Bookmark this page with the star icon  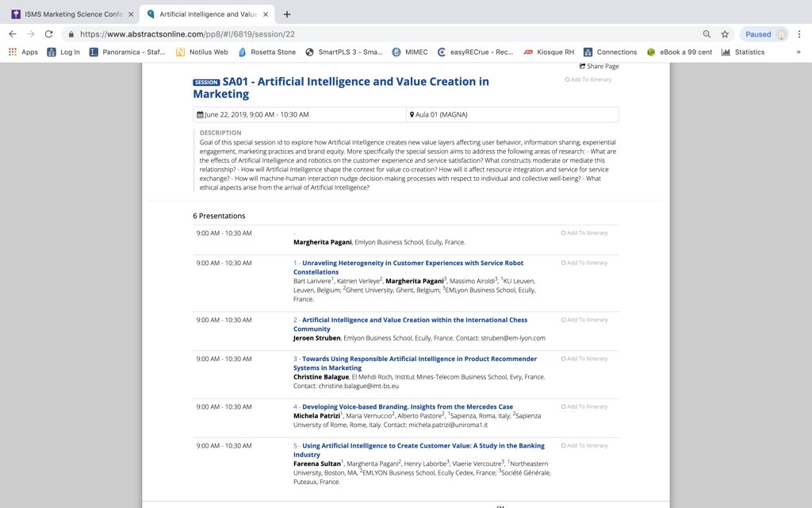coord(725,34)
